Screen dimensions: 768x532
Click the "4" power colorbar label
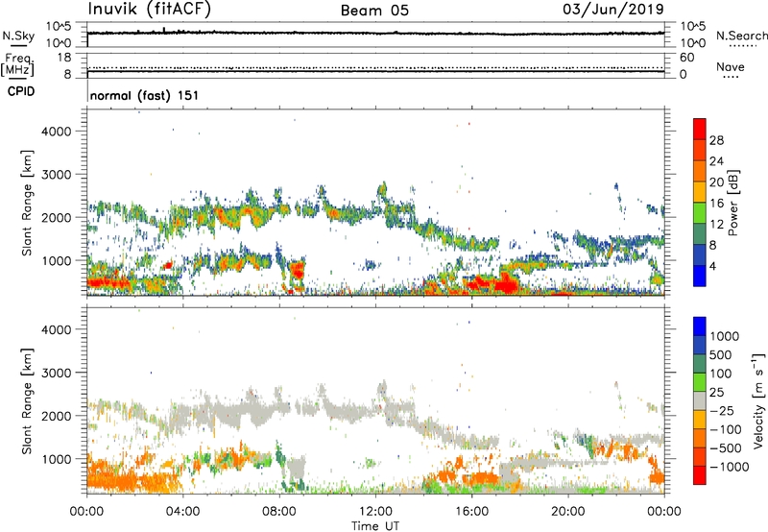coord(713,266)
